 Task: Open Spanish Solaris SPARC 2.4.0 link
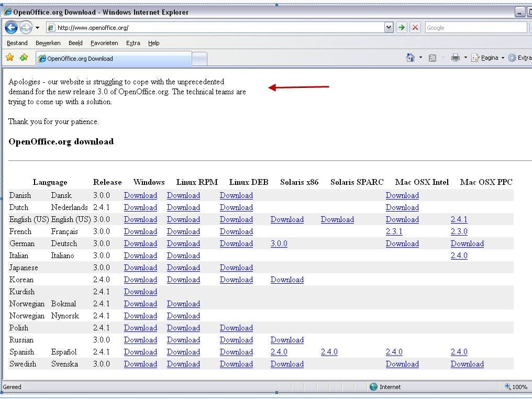[329, 352]
